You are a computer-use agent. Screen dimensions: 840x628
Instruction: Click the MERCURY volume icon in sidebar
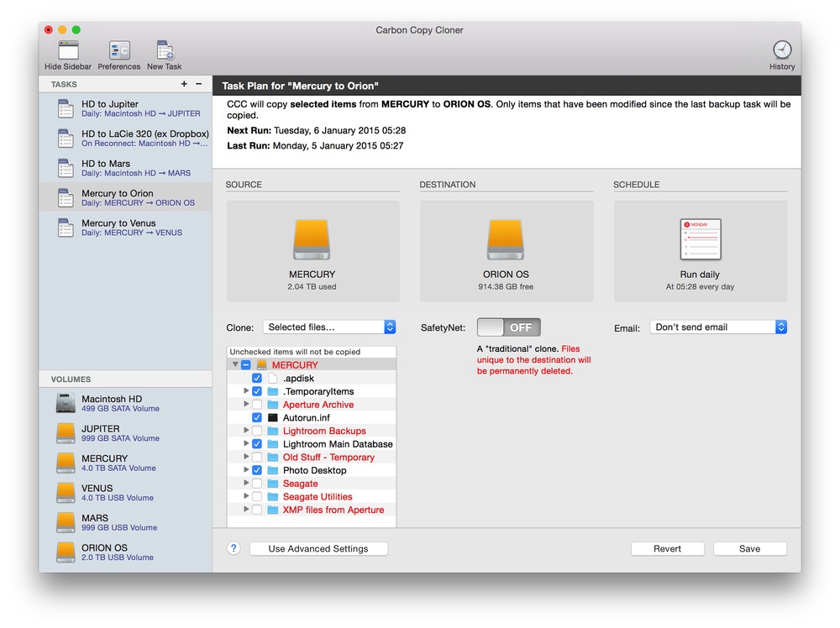point(66,463)
